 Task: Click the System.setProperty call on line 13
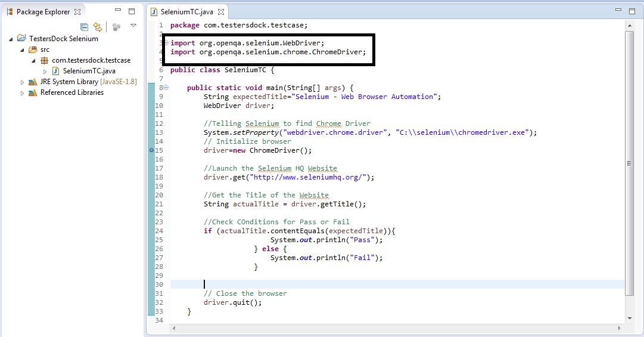click(x=370, y=132)
